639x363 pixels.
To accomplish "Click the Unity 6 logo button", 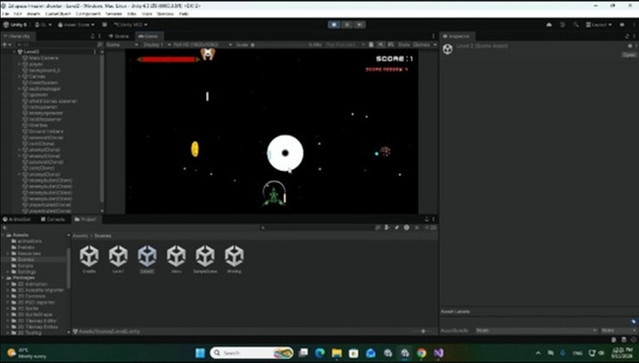I will [15, 25].
